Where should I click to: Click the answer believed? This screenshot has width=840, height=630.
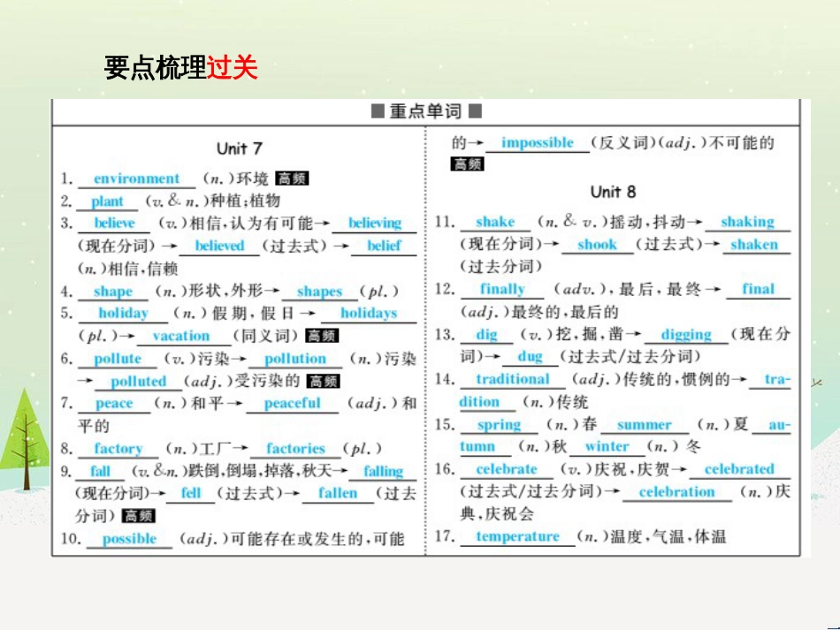click(x=219, y=246)
